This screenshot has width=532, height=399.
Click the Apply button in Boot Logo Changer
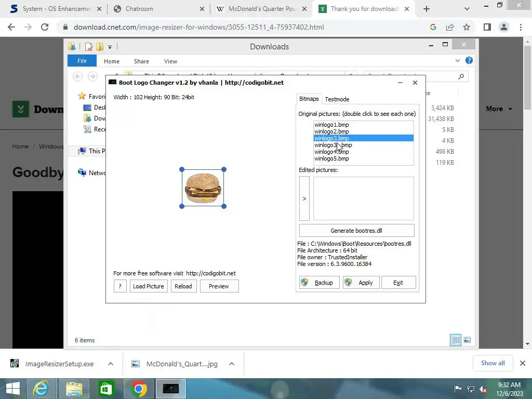[361, 283]
